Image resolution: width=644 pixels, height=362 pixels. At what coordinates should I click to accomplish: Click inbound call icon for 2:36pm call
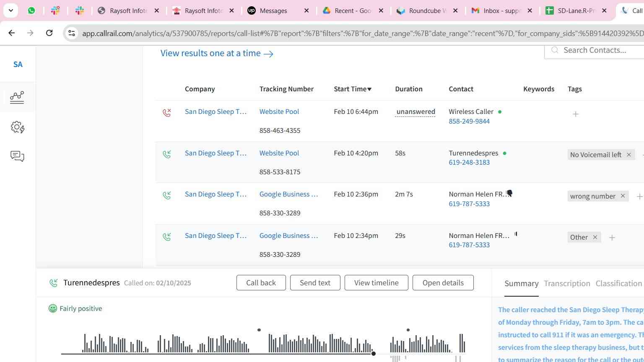pyautogui.click(x=167, y=195)
